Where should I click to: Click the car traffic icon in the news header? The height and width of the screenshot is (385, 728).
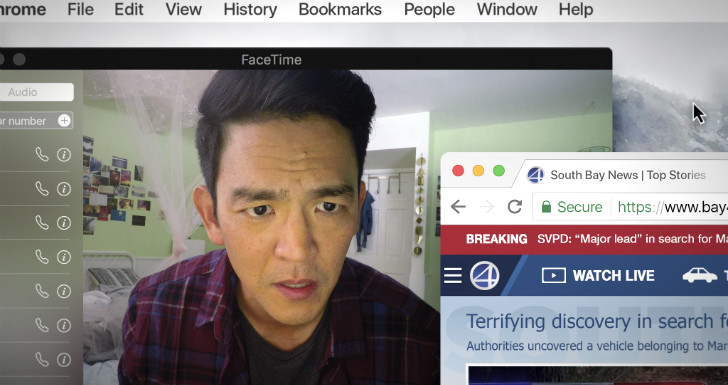(x=699, y=275)
